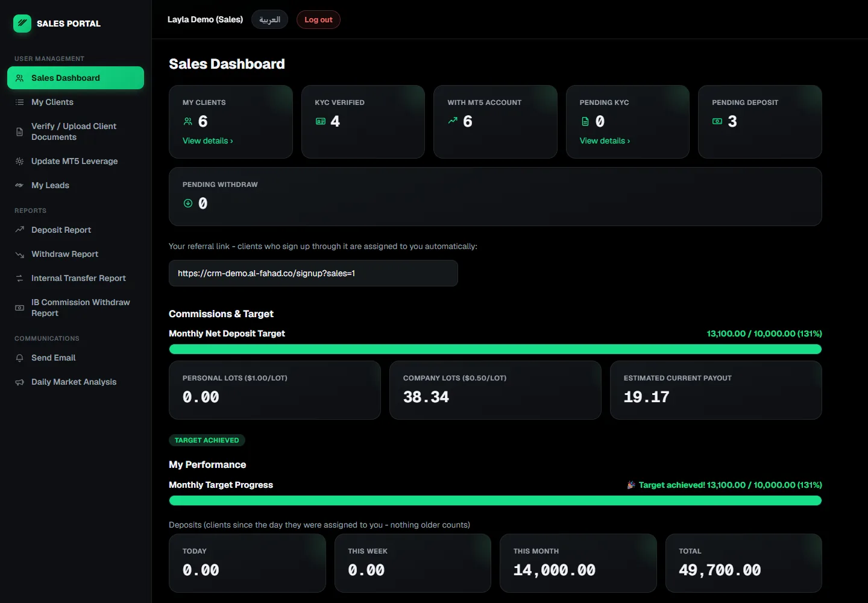The image size is (868, 603).
Task: Click the people icon in My Clients card
Action: click(x=188, y=121)
